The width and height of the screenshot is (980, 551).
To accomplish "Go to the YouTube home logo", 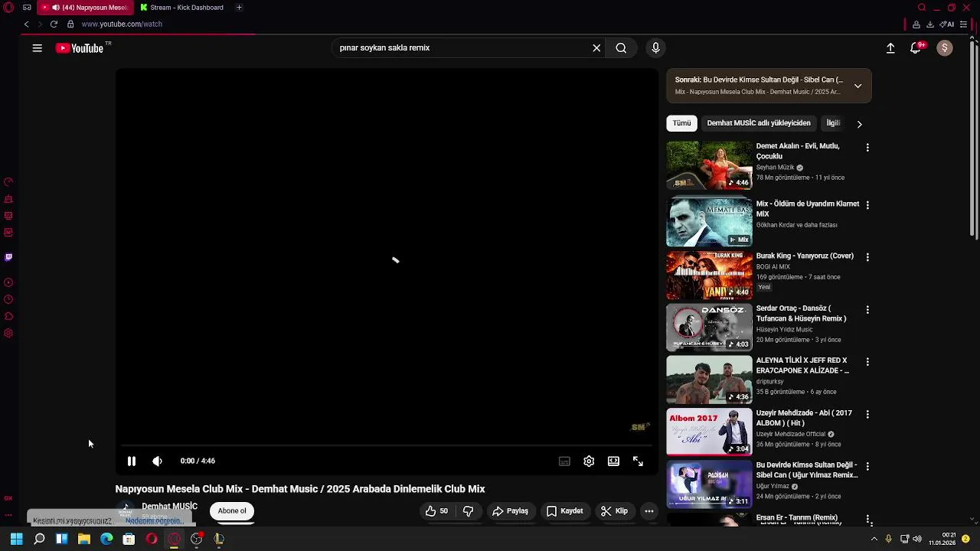I will (x=80, y=48).
